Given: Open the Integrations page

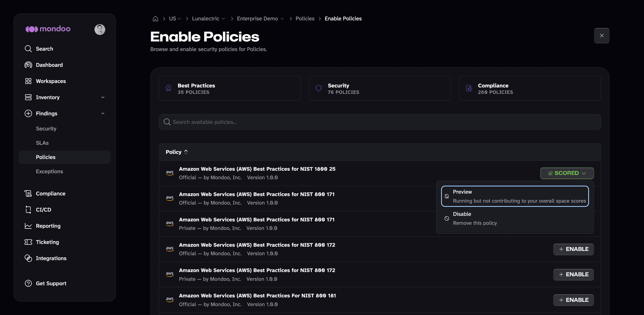Looking at the screenshot, I should pyautogui.click(x=51, y=258).
